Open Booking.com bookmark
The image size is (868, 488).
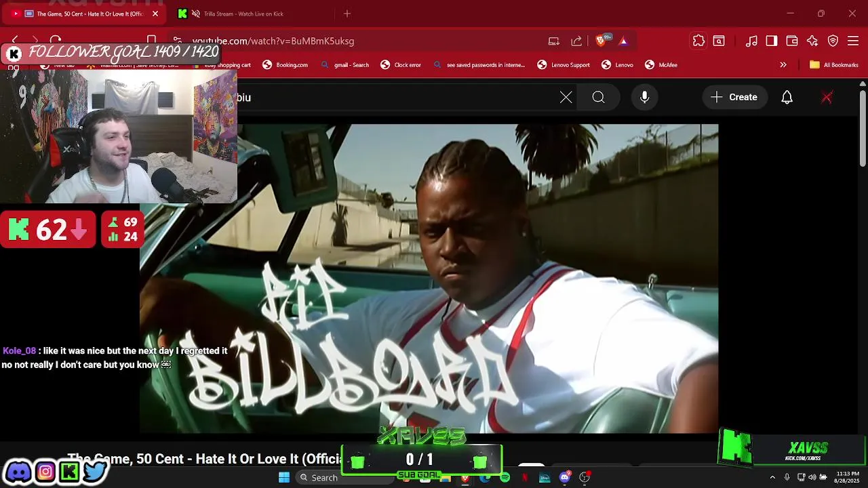[x=285, y=65]
